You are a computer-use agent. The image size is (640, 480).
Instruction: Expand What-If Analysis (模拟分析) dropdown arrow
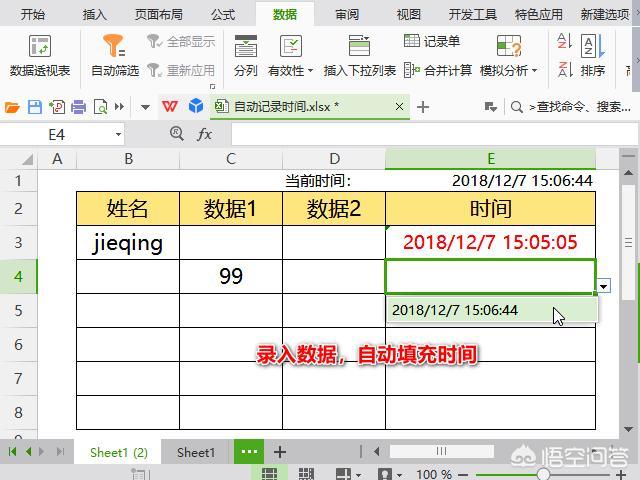[x=534, y=71]
